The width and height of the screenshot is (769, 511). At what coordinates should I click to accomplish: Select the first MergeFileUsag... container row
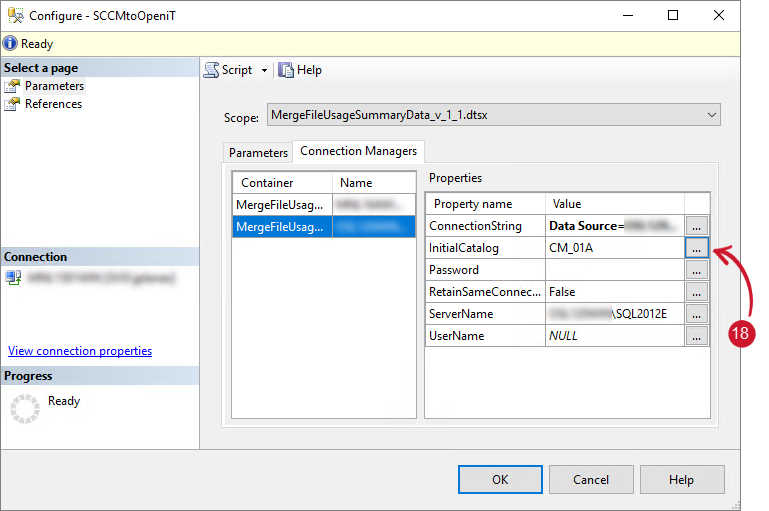click(324, 204)
